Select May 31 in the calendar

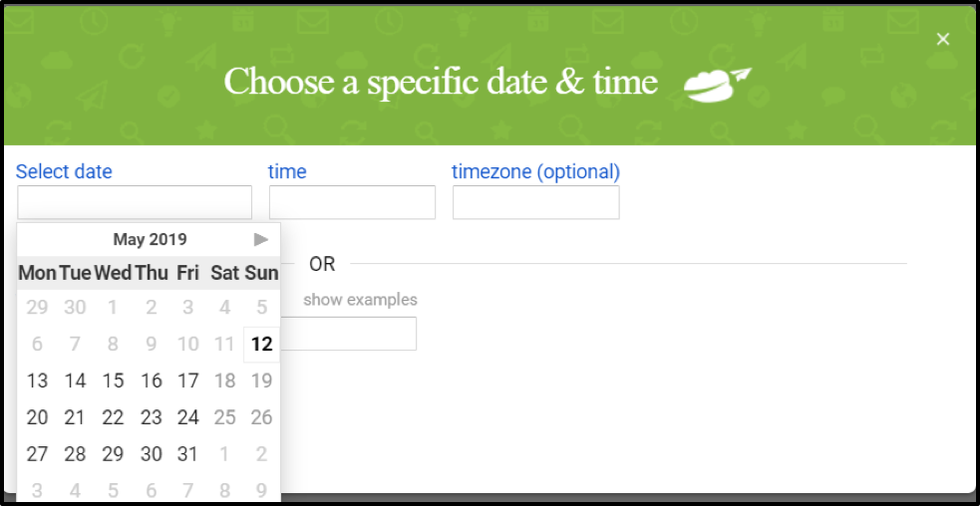[187, 454]
